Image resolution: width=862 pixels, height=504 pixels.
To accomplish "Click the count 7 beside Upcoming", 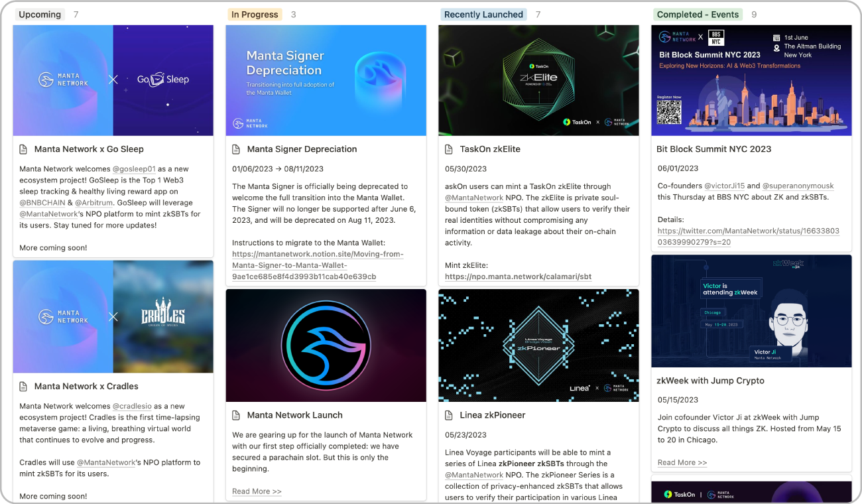I will point(76,15).
